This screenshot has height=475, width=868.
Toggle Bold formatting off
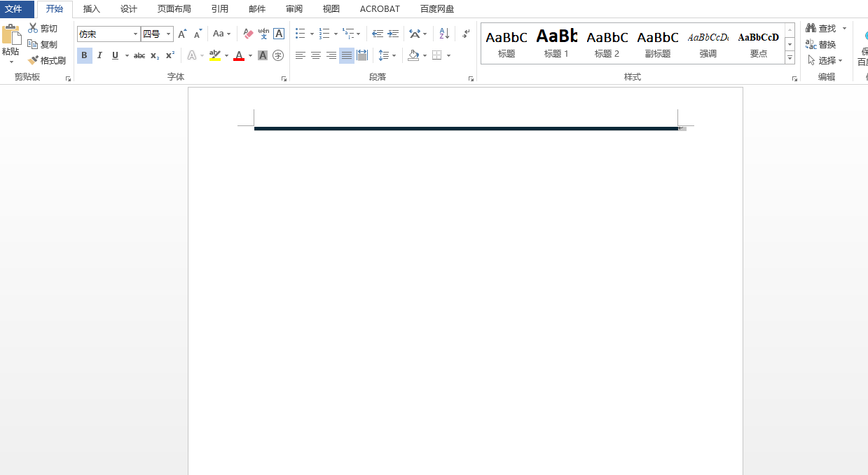pyautogui.click(x=84, y=55)
